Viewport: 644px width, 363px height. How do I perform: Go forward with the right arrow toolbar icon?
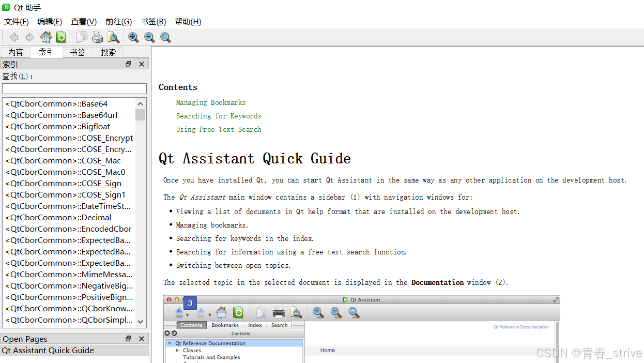[x=30, y=37]
